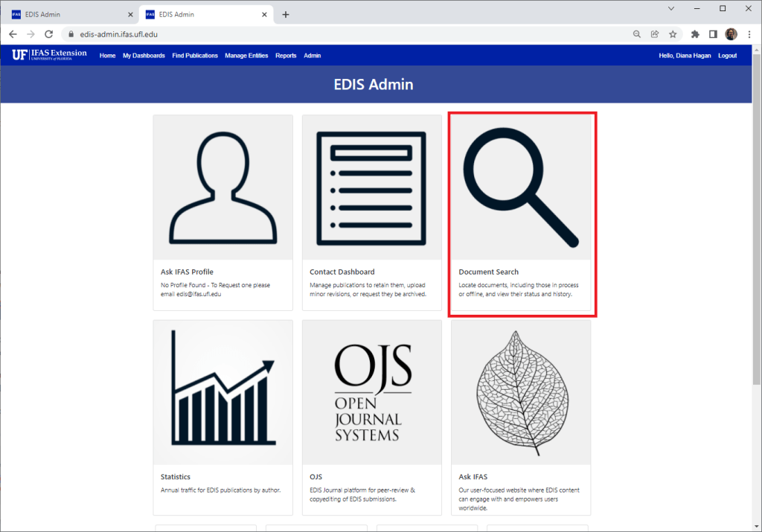Screen dimensions: 762x532
Task: Reload the page with the refresh icon
Action: tap(48, 33)
